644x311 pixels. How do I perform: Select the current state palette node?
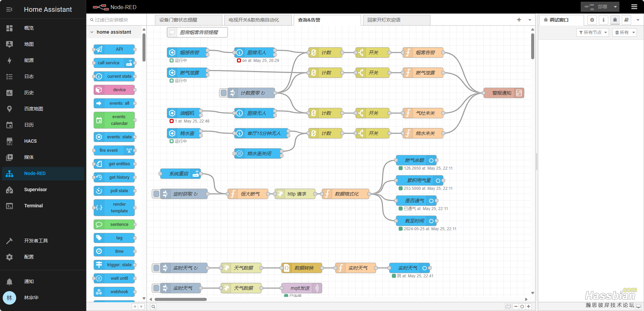(114, 76)
